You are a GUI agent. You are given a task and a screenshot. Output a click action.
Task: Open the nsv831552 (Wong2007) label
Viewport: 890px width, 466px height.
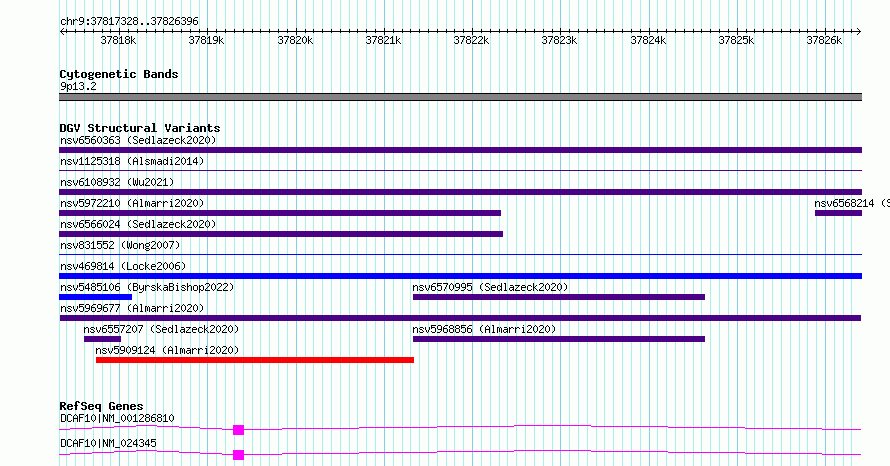pos(120,245)
